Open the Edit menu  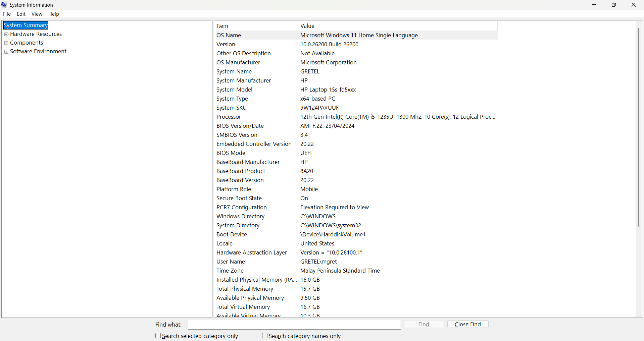point(21,14)
